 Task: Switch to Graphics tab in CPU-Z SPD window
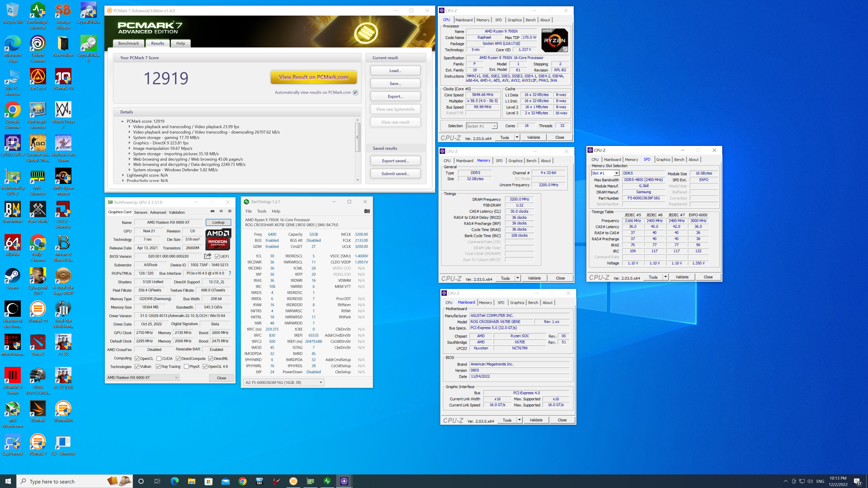[x=663, y=160]
